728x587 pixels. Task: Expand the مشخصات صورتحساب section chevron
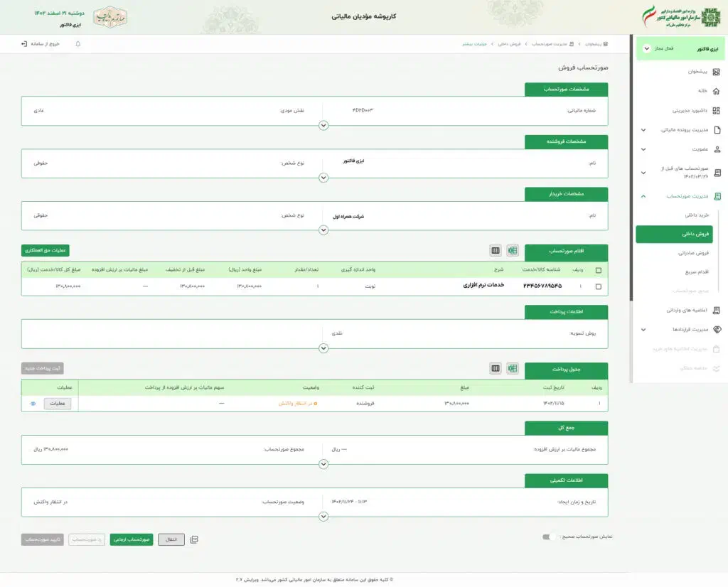[x=323, y=125]
